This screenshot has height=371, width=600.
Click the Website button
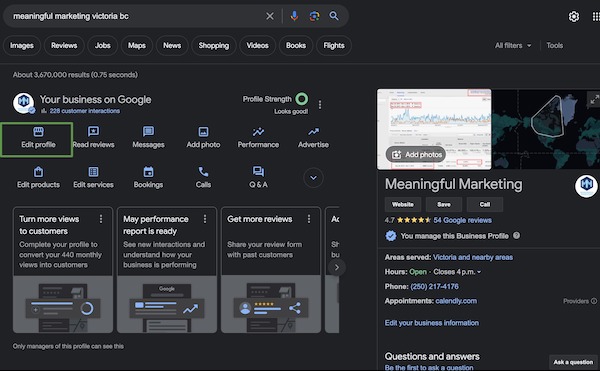[x=403, y=205]
